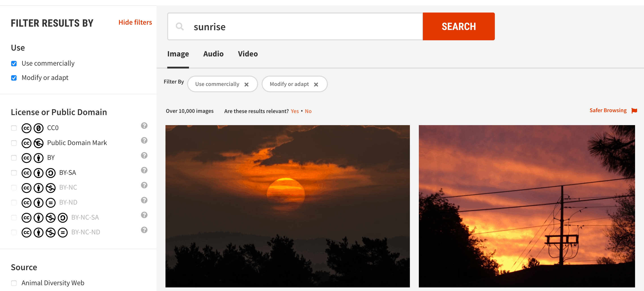Switch to the Audio tab
Image resolution: width=644 pixels, height=291 pixels.
(213, 54)
